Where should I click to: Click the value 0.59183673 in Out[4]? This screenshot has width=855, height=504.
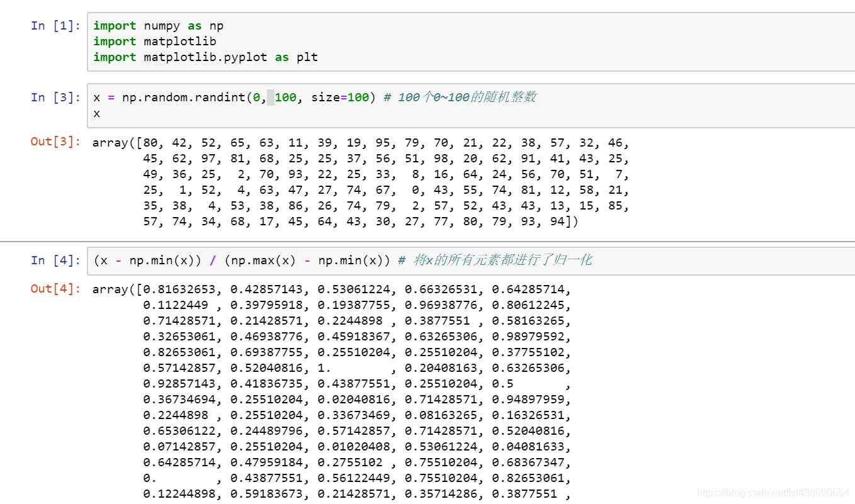(x=267, y=494)
